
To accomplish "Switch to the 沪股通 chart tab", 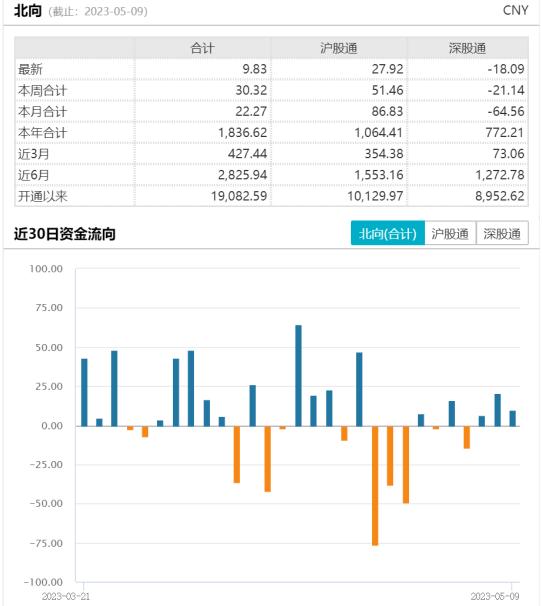I will click(x=450, y=233).
